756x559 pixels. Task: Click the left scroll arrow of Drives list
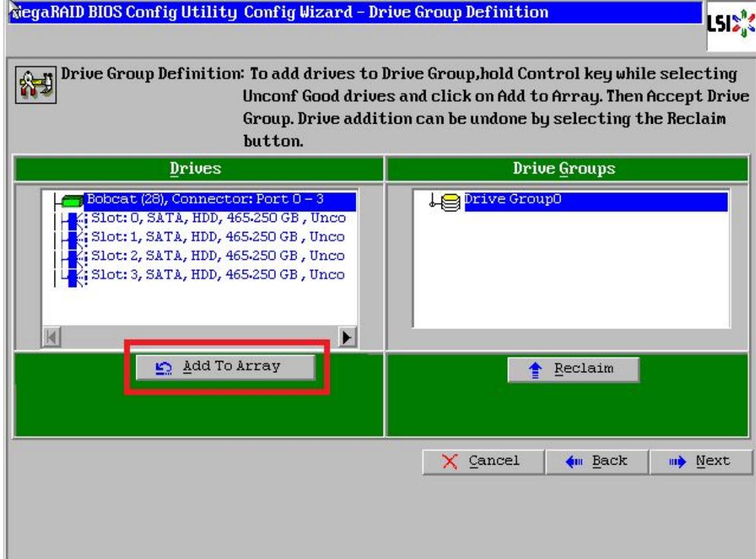pyautogui.click(x=52, y=337)
